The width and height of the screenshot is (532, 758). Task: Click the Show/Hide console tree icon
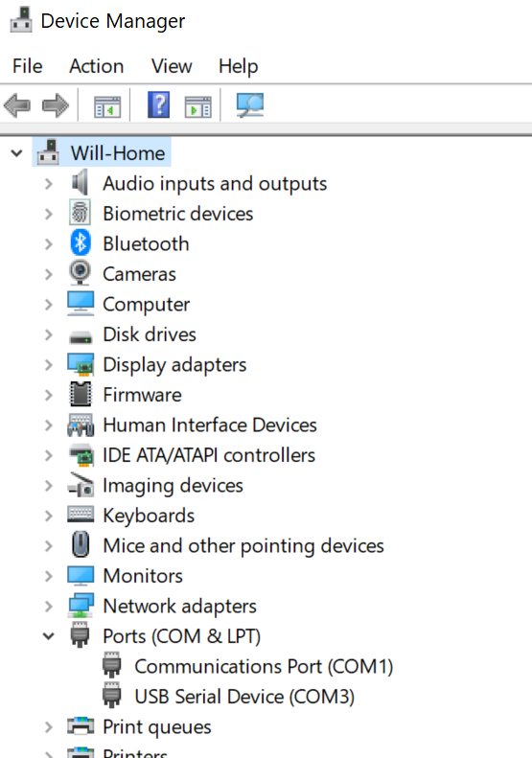click(x=107, y=106)
